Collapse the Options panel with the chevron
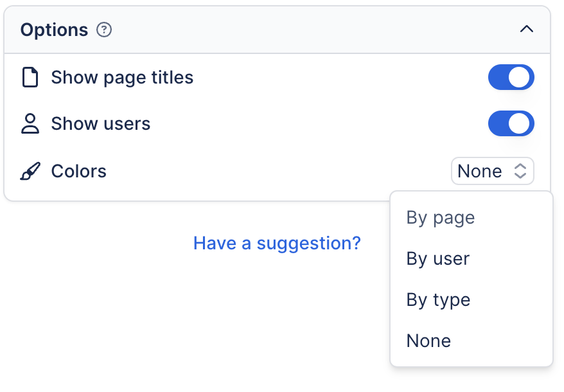The width and height of the screenshot is (564, 392). click(527, 30)
